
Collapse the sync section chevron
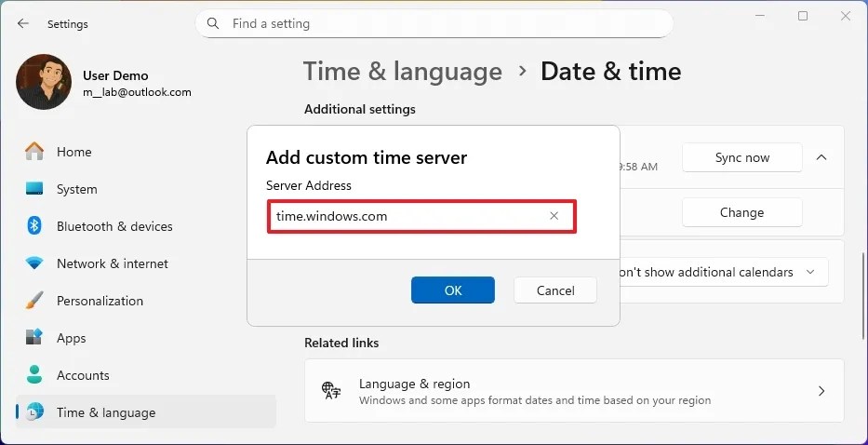pyautogui.click(x=821, y=157)
